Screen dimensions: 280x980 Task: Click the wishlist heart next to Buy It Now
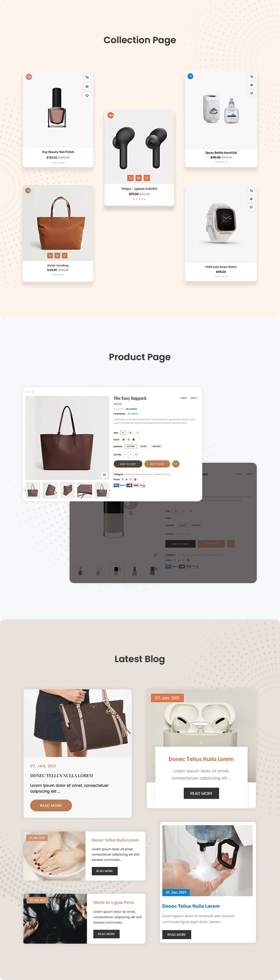(175, 464)
